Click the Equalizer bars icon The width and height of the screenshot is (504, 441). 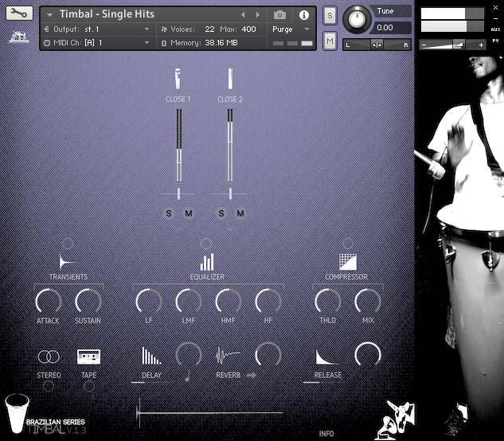(207, 262)
